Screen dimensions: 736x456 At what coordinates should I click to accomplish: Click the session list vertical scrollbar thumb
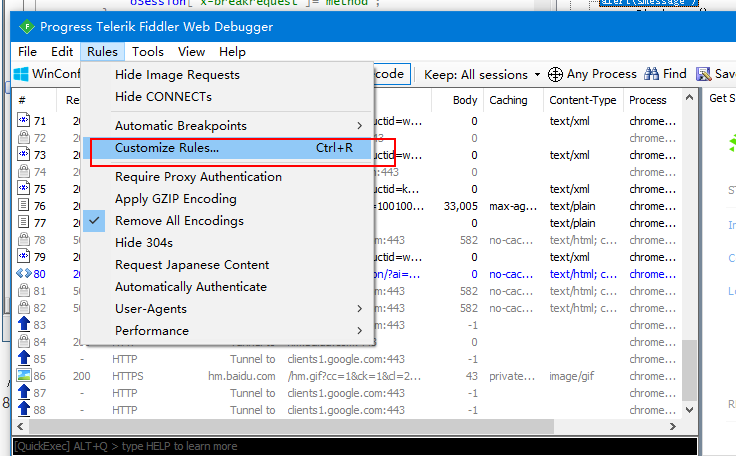pos(689,371)
